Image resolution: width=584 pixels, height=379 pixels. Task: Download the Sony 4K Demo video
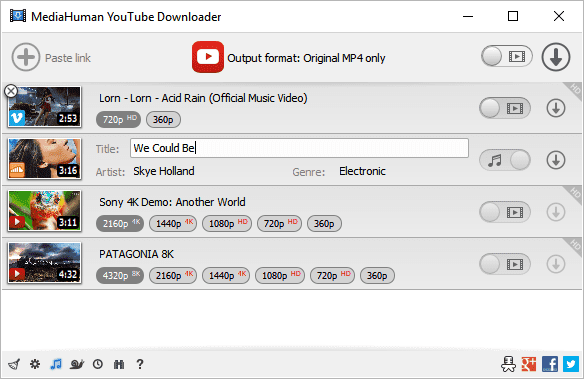(556, 212)
